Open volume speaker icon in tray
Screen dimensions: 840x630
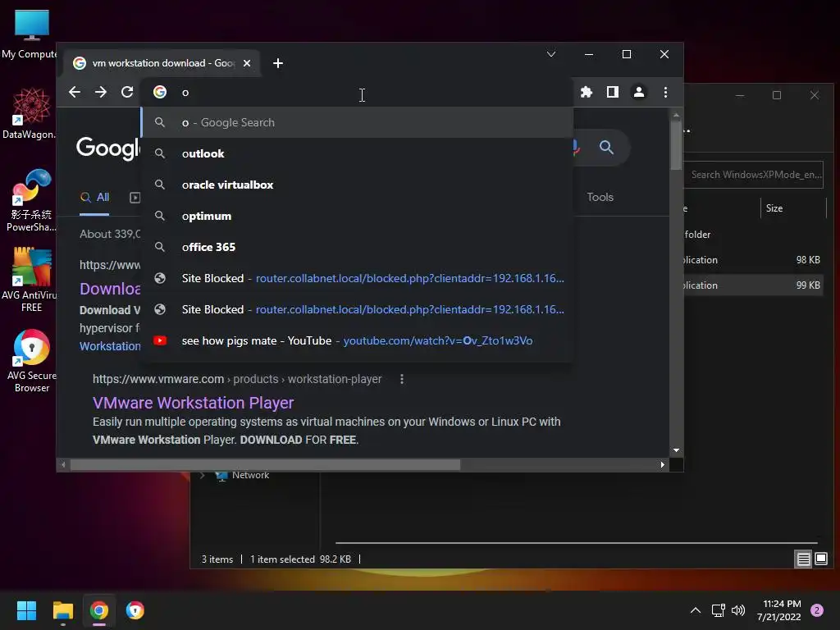click(x=738, y=610)
